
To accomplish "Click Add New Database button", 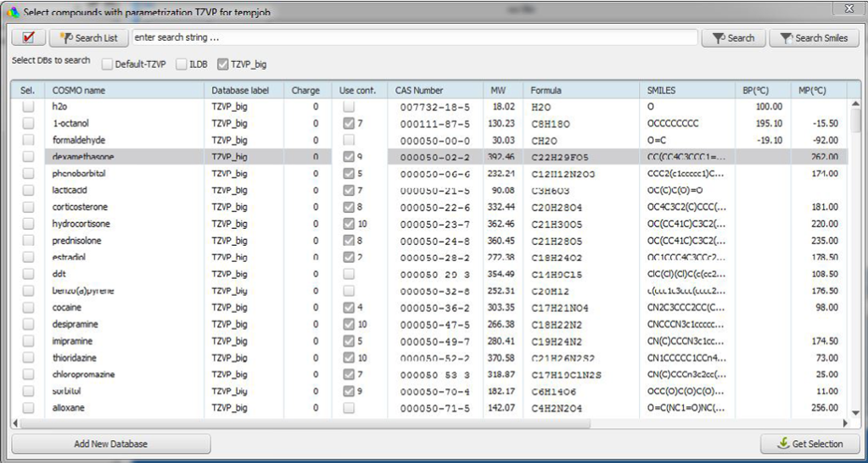I will tap(110, 443).
